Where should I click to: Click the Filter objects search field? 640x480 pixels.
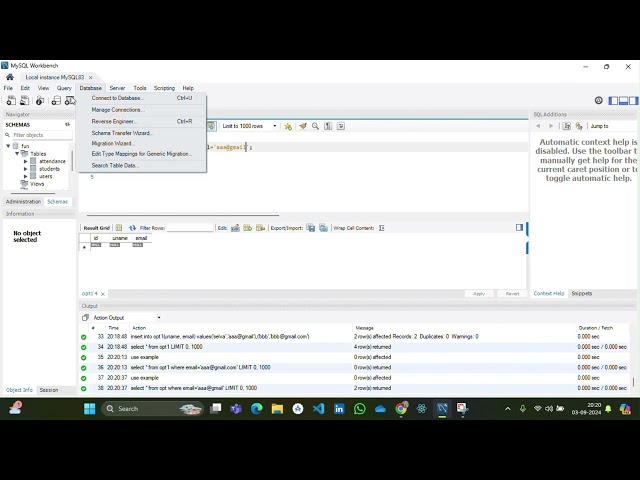pos(42,135)
